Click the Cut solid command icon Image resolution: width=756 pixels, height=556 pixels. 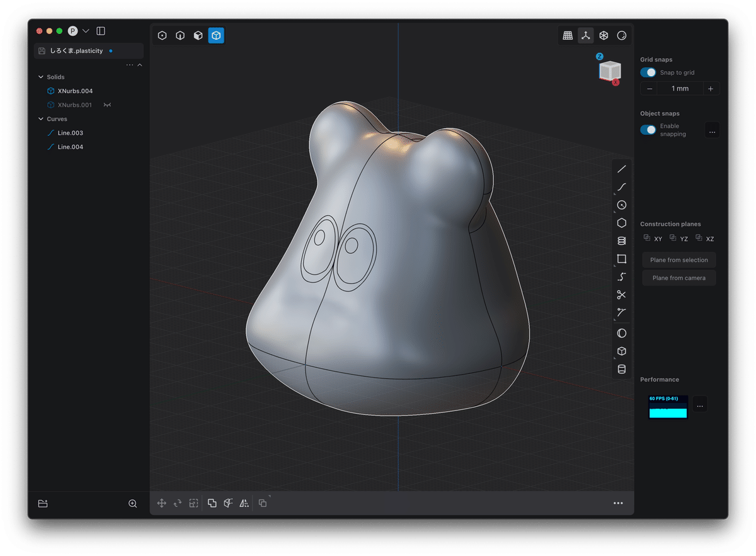pos(228,503)
